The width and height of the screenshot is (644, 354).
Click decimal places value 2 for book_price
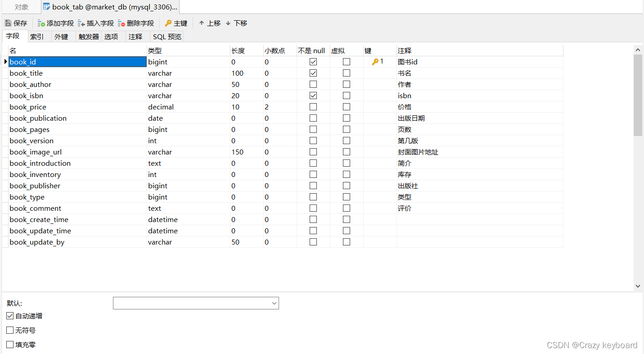[x=267, y=107]
